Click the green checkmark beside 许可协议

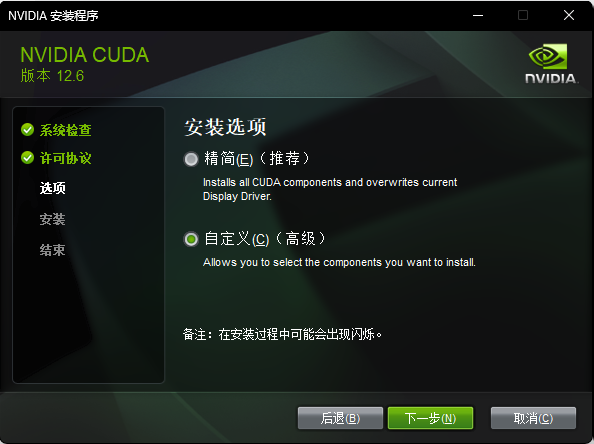27,158
